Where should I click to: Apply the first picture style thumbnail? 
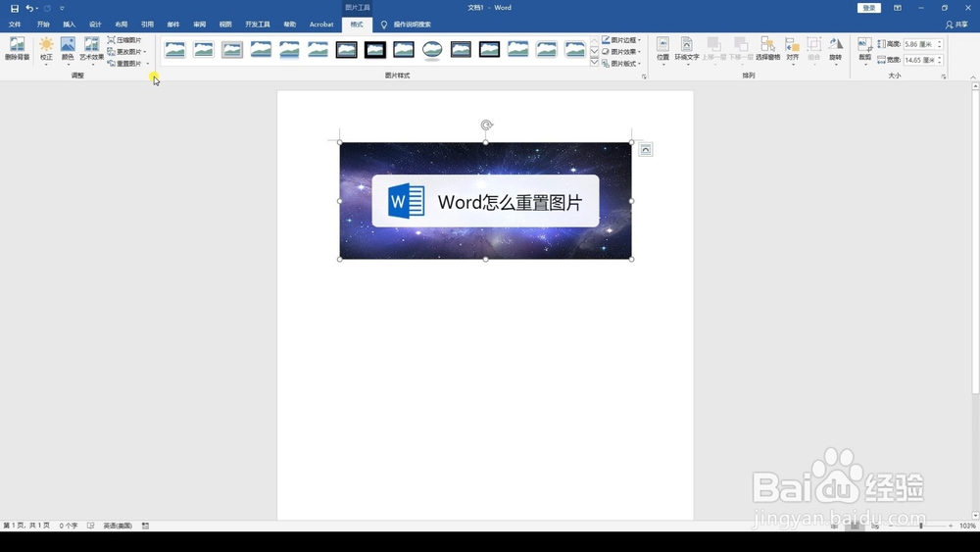tap(175, 50)
